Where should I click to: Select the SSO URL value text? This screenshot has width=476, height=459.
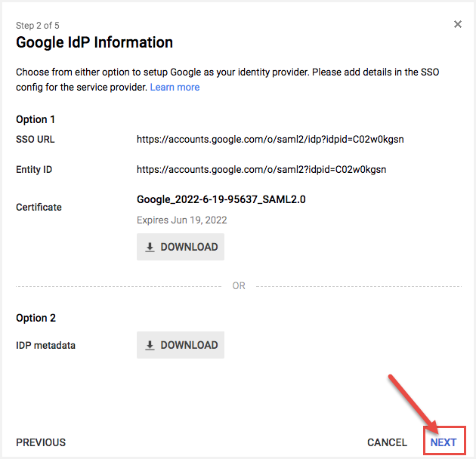[x=270, y=140]
